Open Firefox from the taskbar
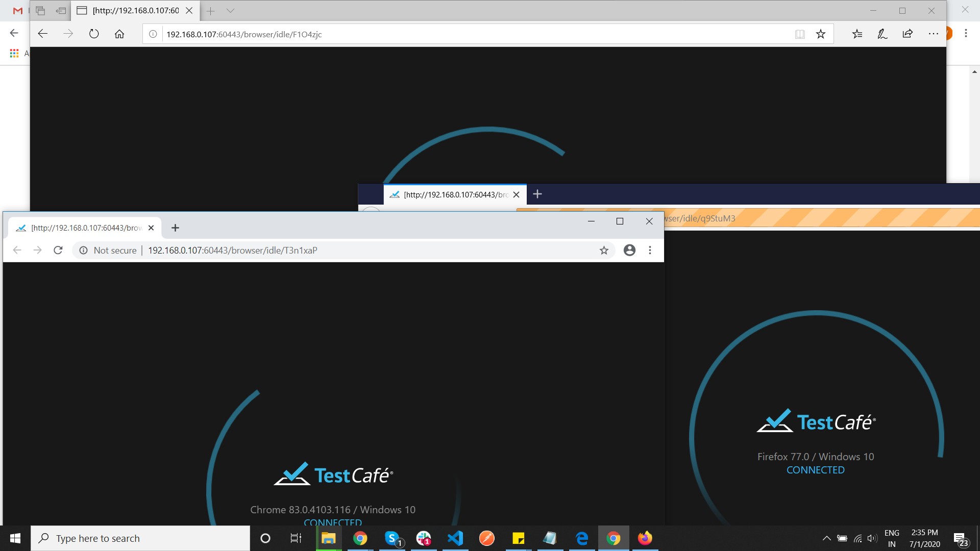The height and width of the screenshot is (551, 980). (645, 538)
